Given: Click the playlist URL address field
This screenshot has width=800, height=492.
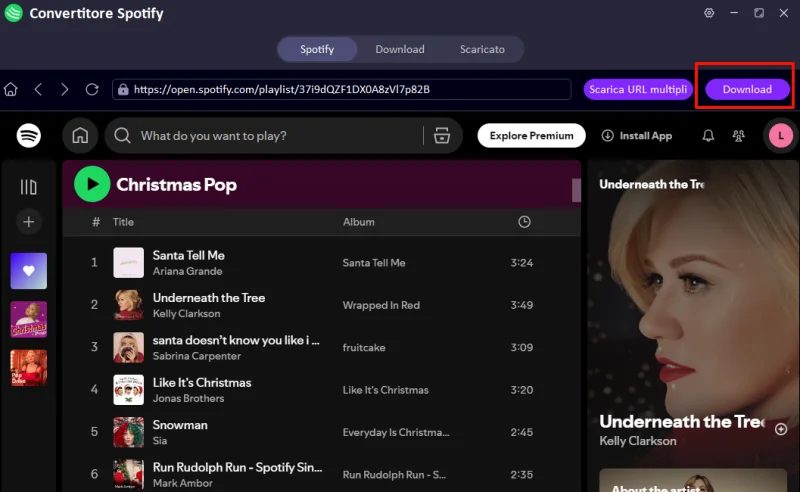Looking at the screenshot, I should pos(341,89).
